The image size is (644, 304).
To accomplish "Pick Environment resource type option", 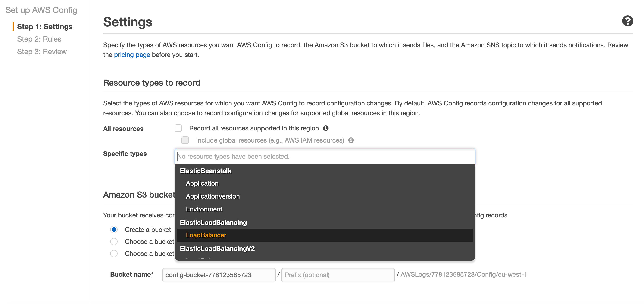I will coord(204,209).
